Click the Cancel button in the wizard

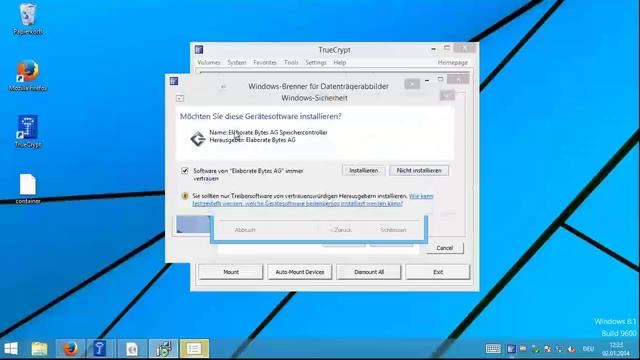tap(444, 248)
